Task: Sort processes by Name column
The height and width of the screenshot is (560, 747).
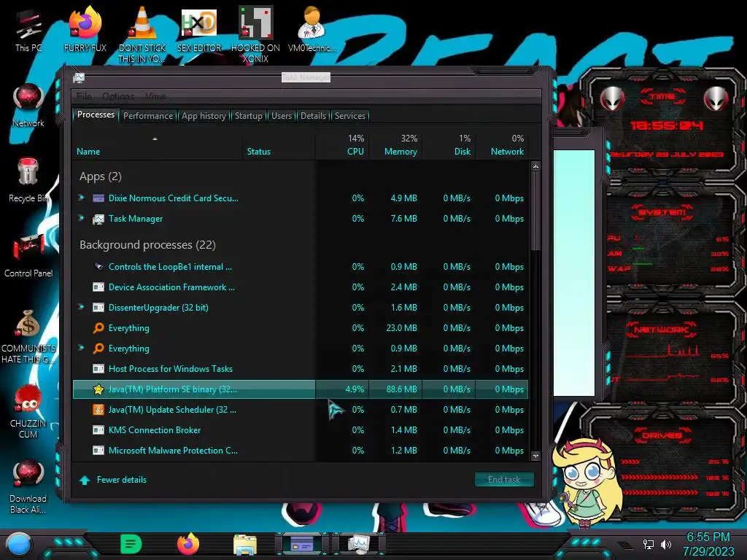Action: coord(157,146)
